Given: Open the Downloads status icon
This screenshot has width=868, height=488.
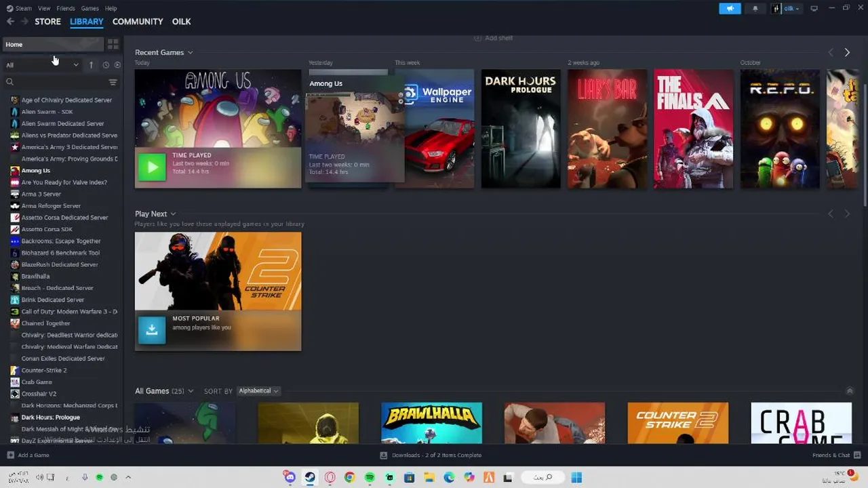Looking at the screenshot, I should click(384, 455).
